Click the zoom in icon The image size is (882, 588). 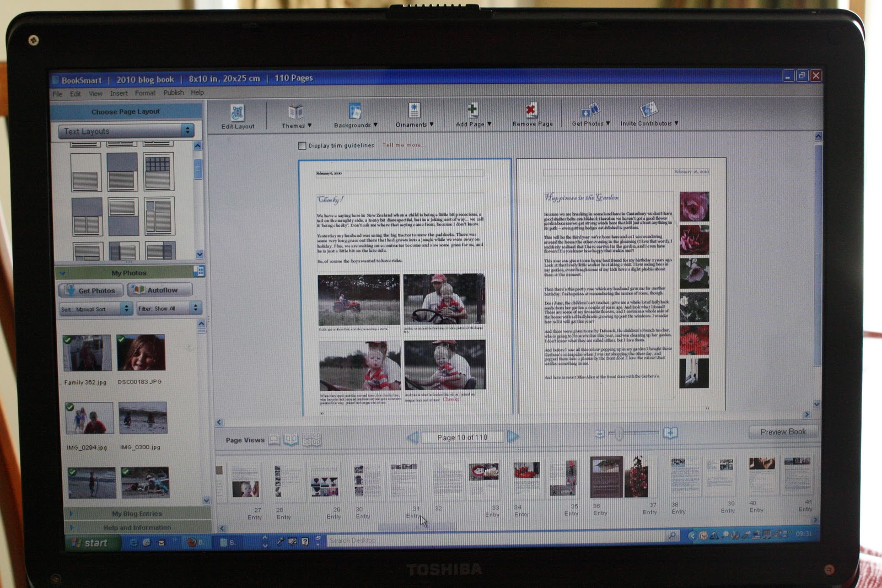click(670, 433)
